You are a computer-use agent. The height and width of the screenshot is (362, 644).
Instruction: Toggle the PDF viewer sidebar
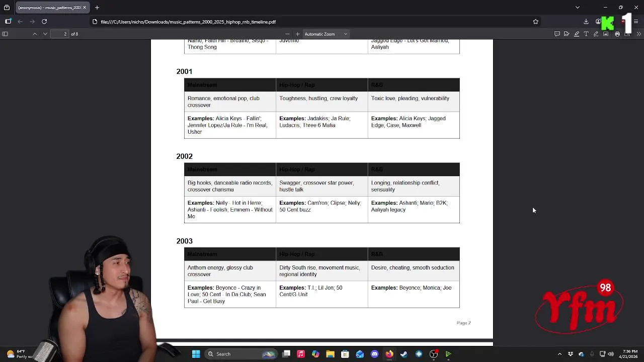pyautogui.click(x=5, y=34)
